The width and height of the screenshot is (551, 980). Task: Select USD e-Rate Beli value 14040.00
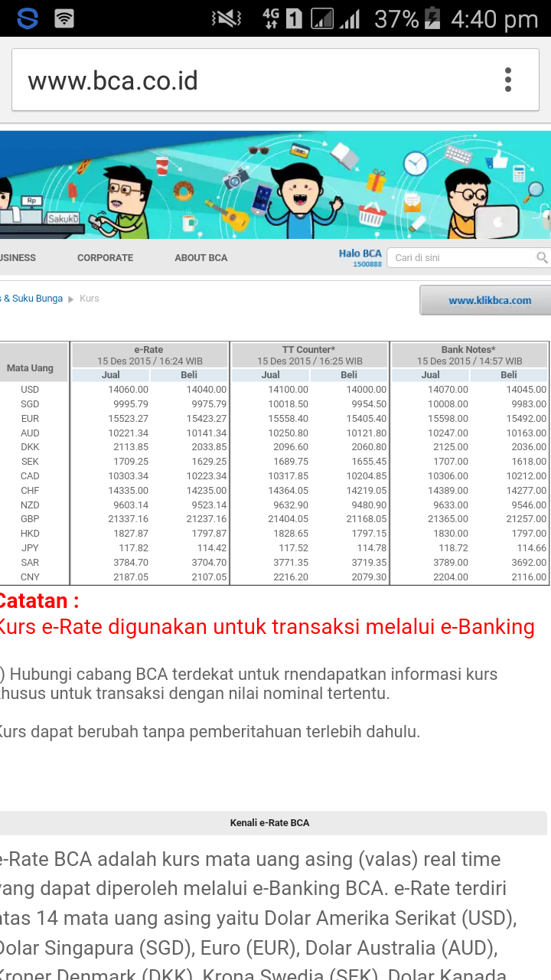pyautogui.click(x=207, y=390)
